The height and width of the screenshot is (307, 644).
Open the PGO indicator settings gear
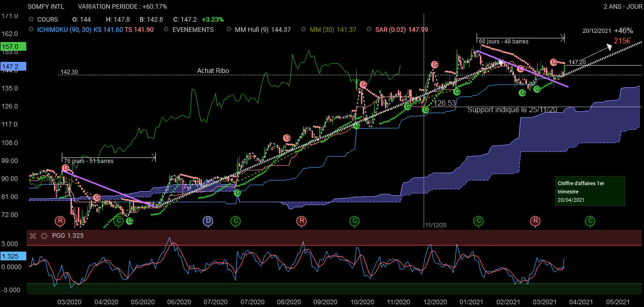44,236
